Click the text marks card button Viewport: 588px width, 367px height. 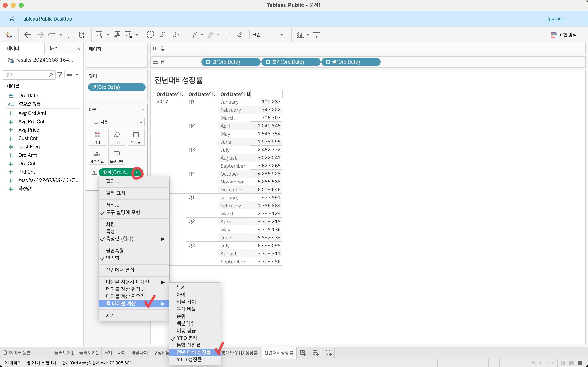click(x=136, y=137)
